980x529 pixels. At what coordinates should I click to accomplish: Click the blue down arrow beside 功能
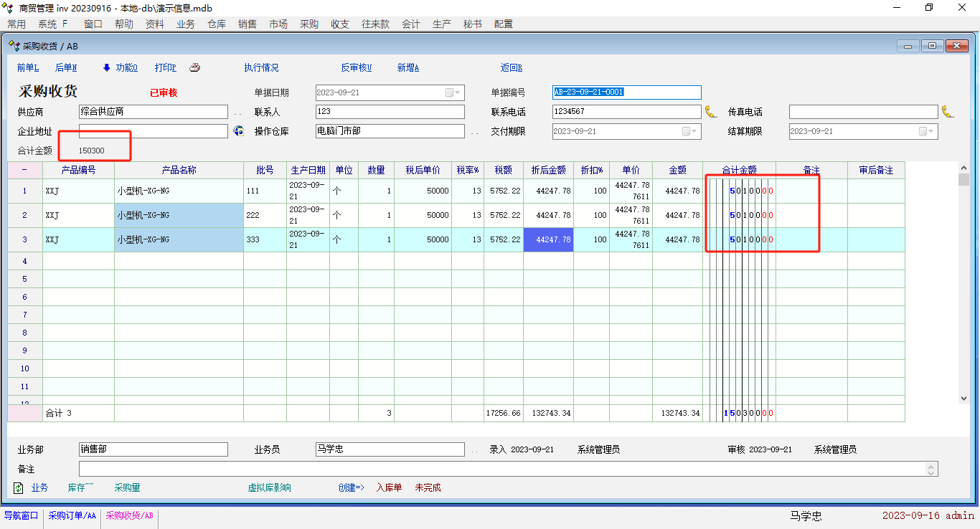107,68
